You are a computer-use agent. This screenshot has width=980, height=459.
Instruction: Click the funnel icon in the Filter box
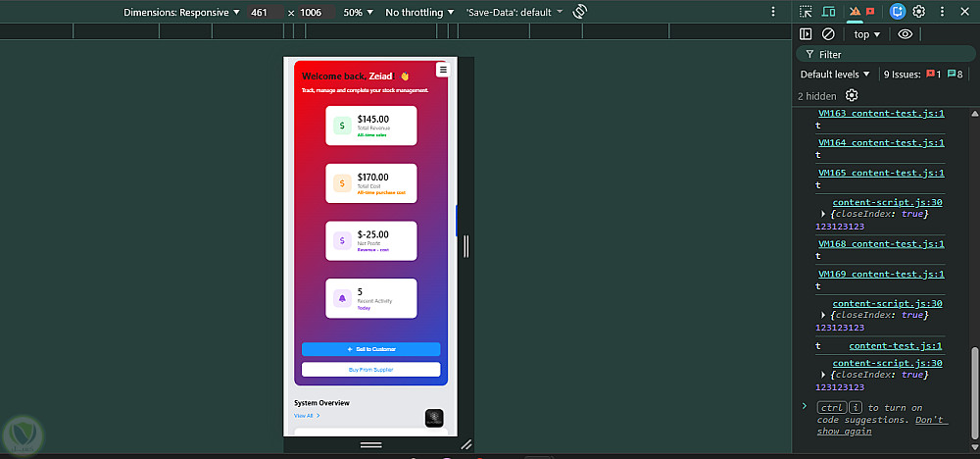pos(809,54)
